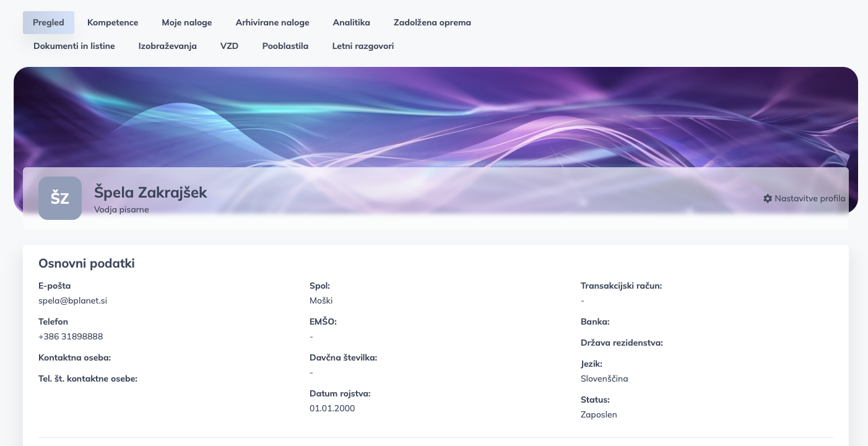Go to the Arhivirane naloge tab

point(272,22)
